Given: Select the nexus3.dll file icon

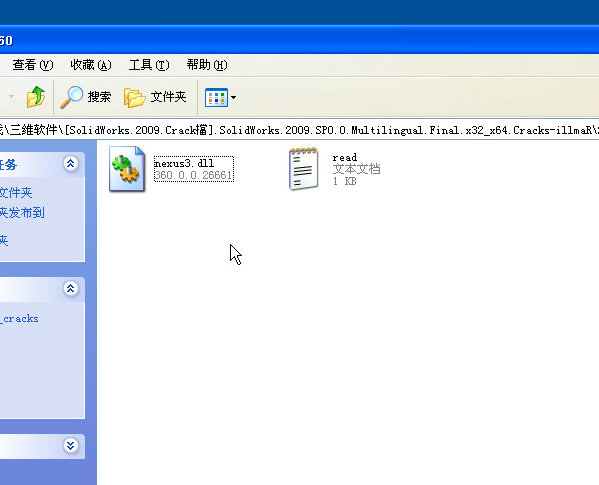Looking at the screenshot, I should point(127,169).
